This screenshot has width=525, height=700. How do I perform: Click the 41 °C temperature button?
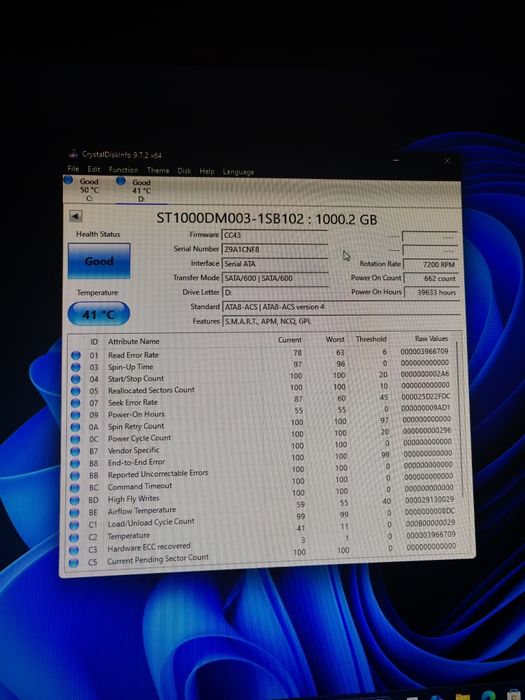[x=99, y=314]
